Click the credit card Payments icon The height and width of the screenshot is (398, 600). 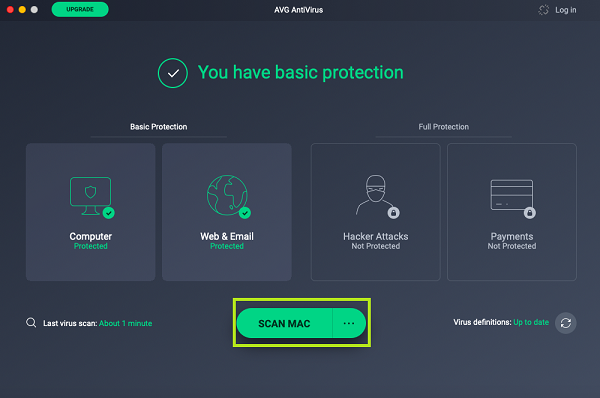[512, 195]
